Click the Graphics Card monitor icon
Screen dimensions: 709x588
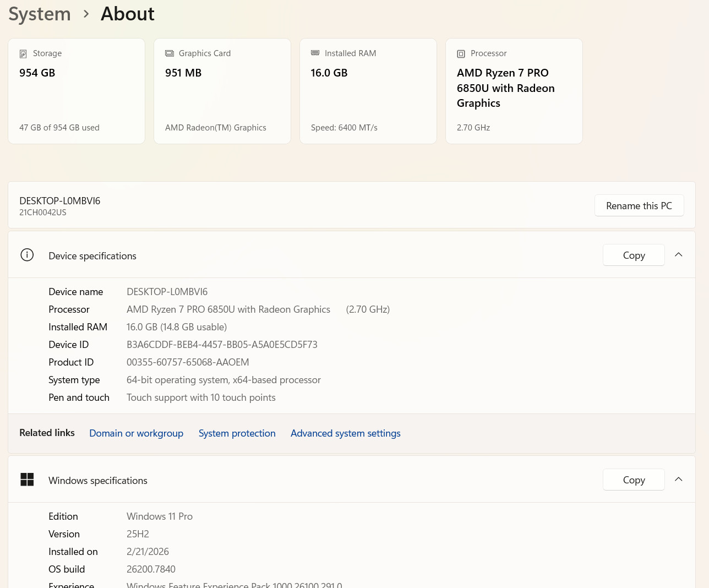[x=170, y=53]
